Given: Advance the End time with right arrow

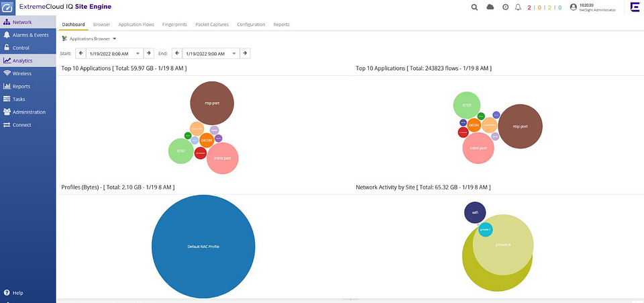Looking at the screenshot, I should 246,53.
